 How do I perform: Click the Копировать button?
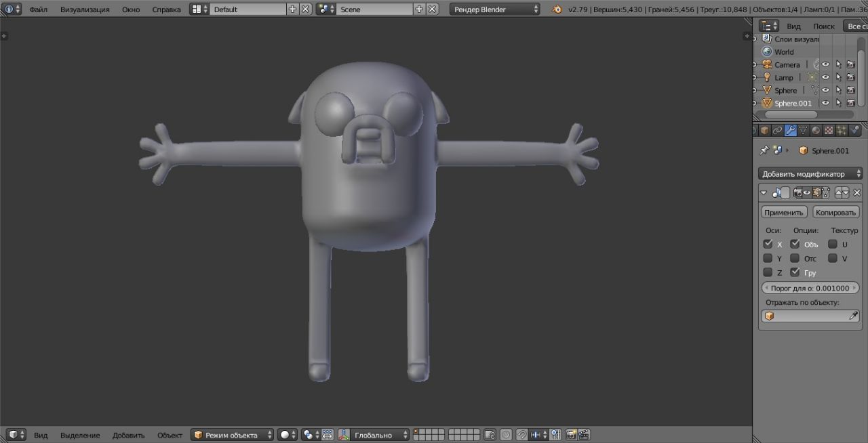point(836,212)
